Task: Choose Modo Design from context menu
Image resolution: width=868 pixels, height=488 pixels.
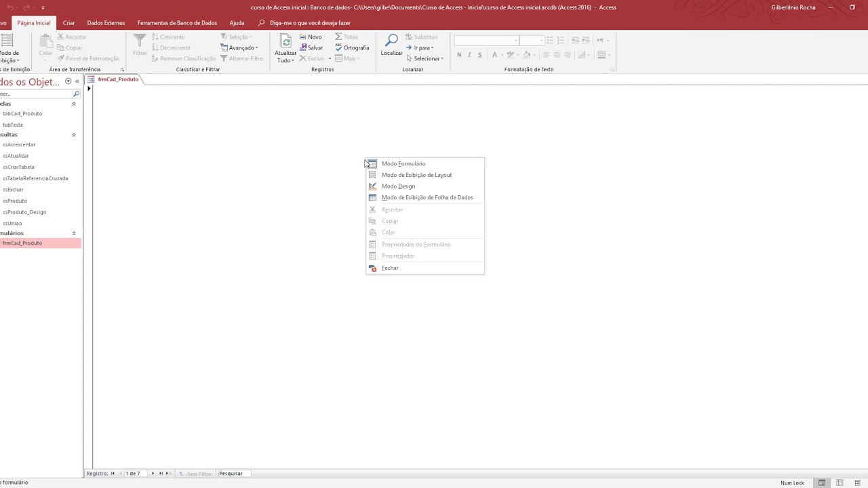Action: (425, 186)
